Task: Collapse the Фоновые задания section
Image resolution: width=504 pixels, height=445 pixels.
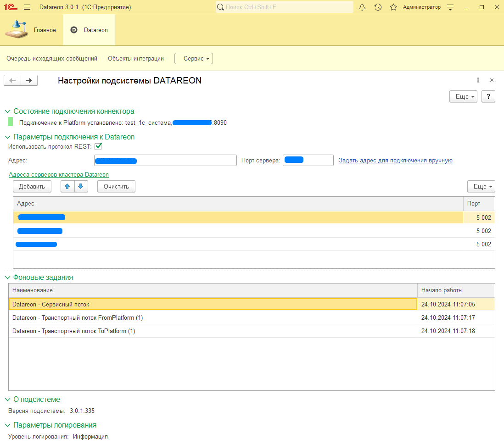Action: coord(7,278)
